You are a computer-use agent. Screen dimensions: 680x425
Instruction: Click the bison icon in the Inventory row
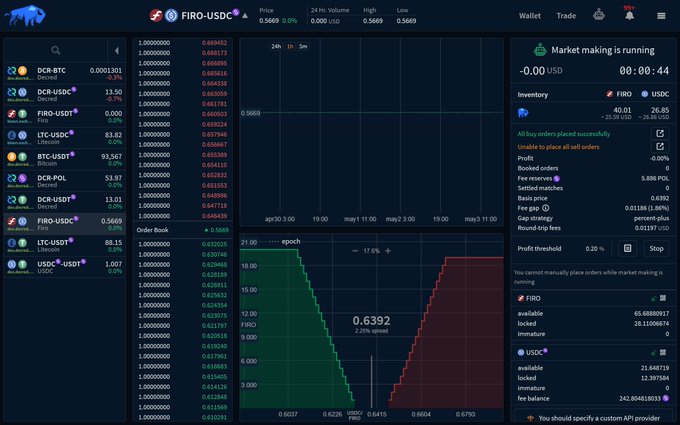(x=523, y=113)
